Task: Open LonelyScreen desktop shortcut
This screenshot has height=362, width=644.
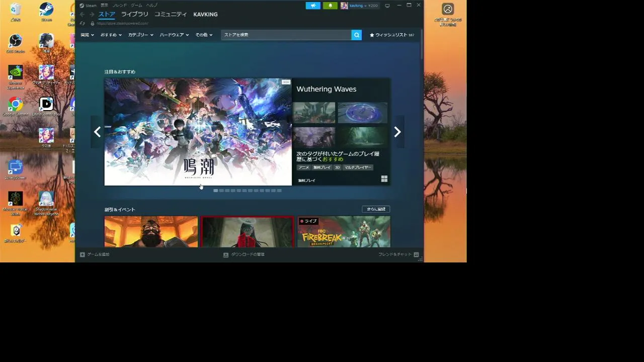Action: pyautogui.click(x=16, y=170)
